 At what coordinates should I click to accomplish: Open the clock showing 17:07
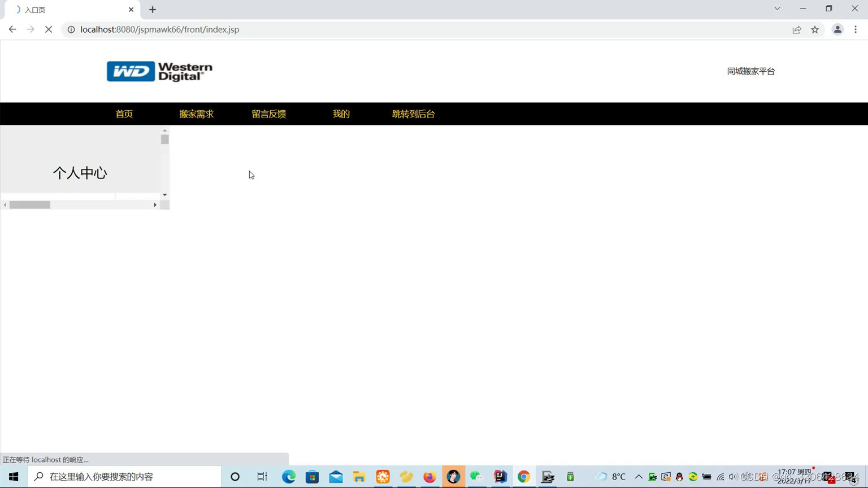(x=795, y=476)
